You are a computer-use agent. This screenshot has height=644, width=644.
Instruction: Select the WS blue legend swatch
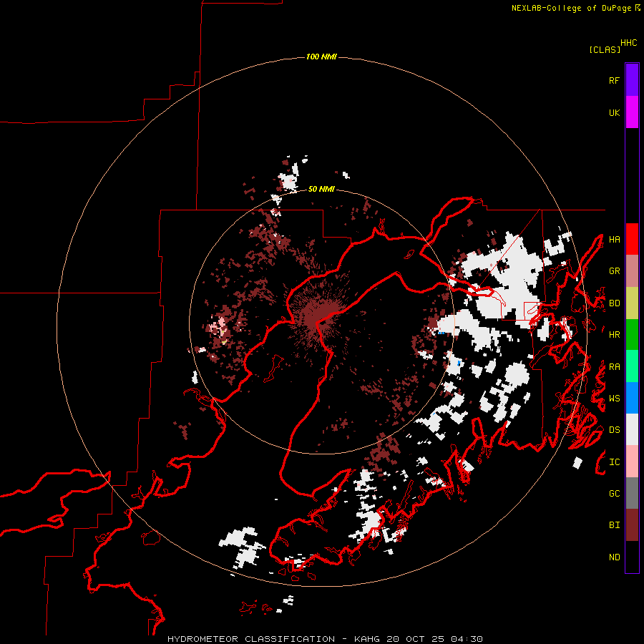coord(632,398)
